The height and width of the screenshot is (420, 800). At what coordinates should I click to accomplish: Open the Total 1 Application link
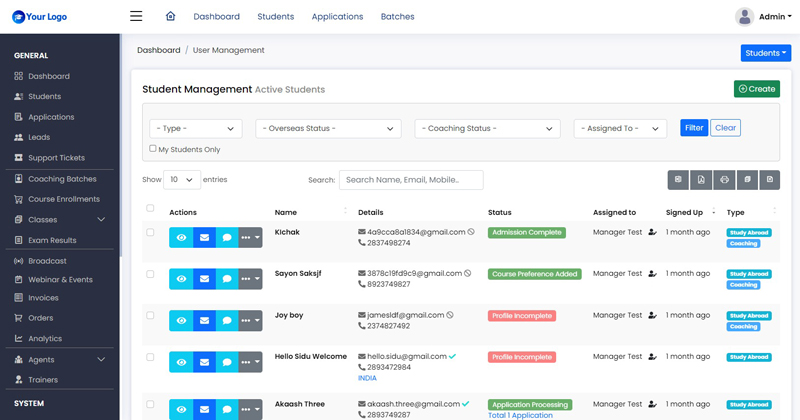click(520, 415)
